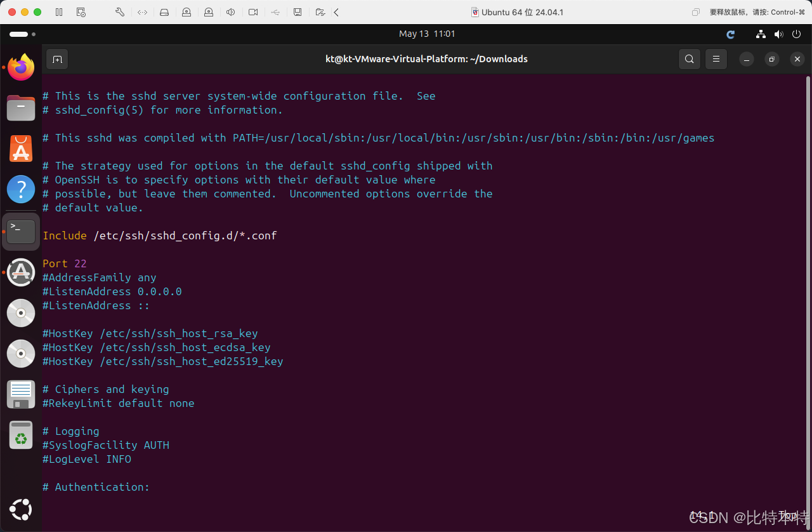This screenshot has height=532, width=812.
Task: Open App Center from the dock
Action: pos(21,149)
